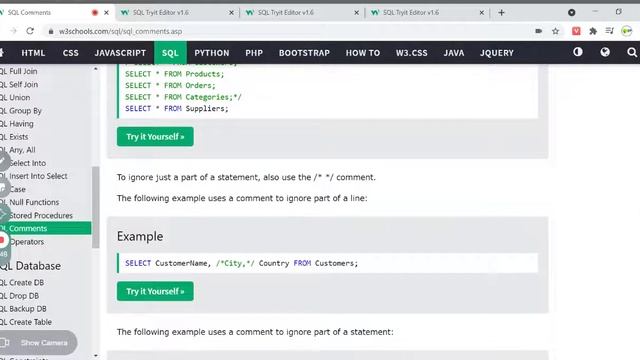640x360 pixels.
Task: Toggle dark mode contrast icon
Action: click(x=578, y=52)
